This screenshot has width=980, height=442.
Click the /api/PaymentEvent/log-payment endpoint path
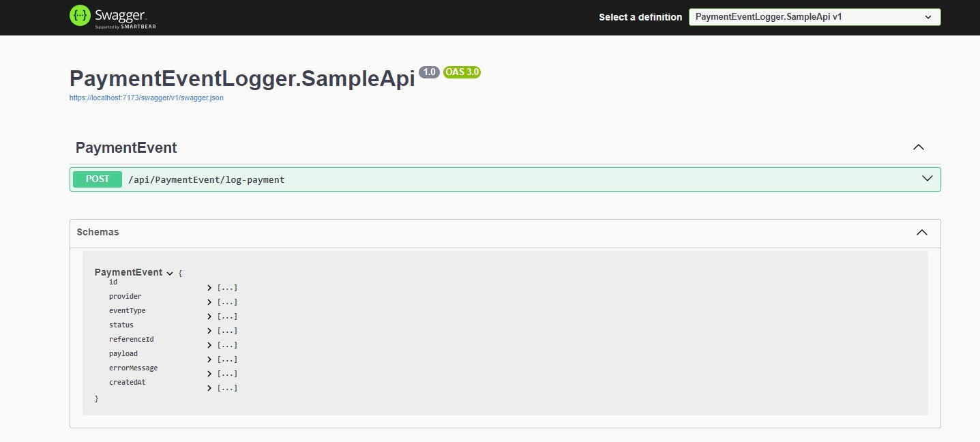[x=206, y=179]
